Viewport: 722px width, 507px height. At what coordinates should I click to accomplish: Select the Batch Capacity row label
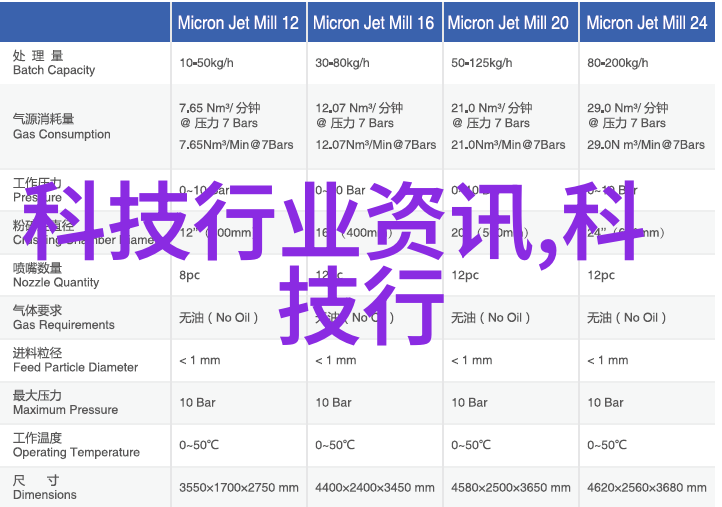pos(54,63)
